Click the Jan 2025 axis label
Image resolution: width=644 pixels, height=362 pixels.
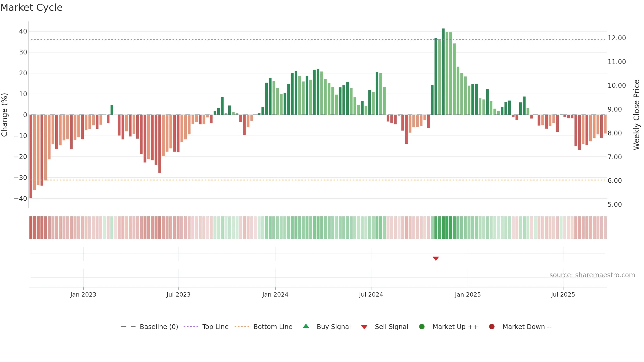click(468, 295)
